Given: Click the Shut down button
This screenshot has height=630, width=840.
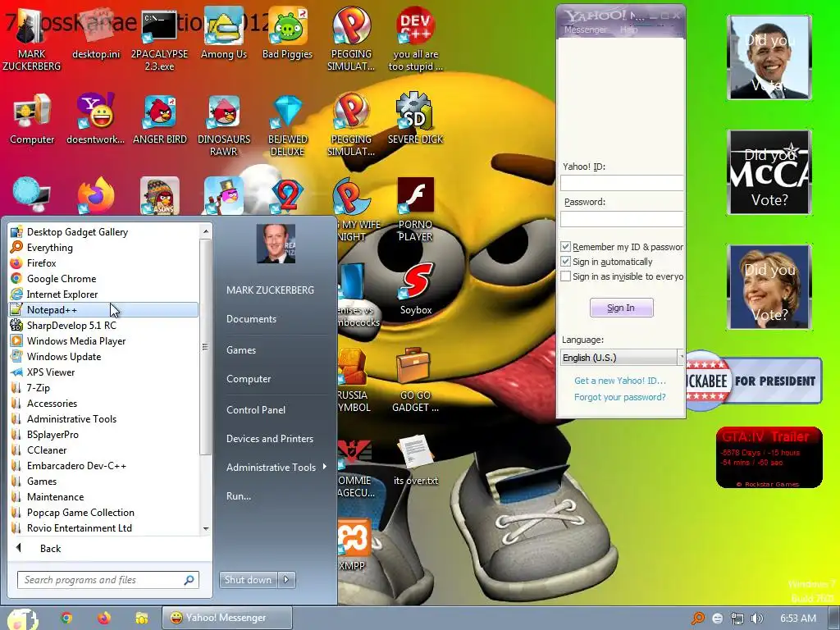Looking at the screenshot, I should coord(248,579).
